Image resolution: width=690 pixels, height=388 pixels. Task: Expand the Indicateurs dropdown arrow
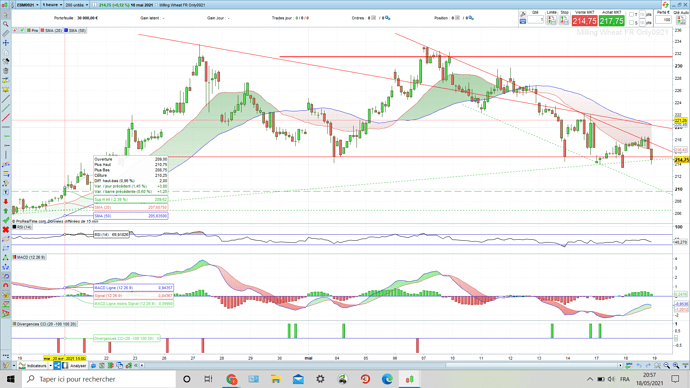tap(51, 366)
